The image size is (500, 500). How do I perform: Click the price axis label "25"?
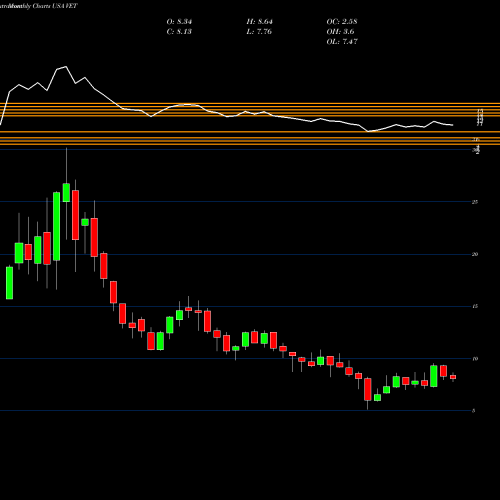click(475, 202)
